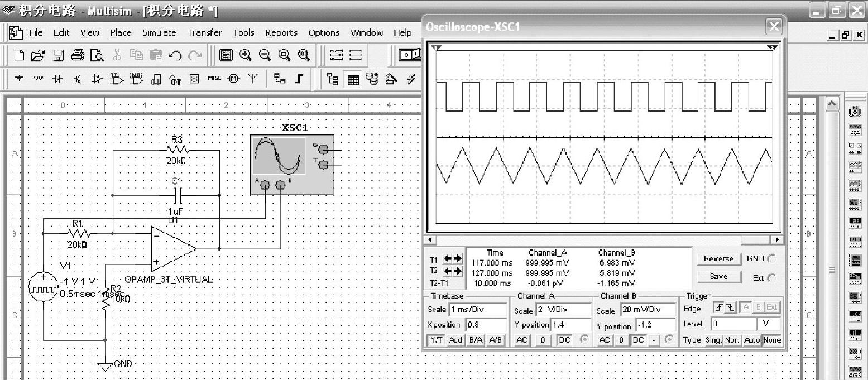Select GND radio in oscilloscope
Screen dimensions: 868x380
click(x=772, y=259)
